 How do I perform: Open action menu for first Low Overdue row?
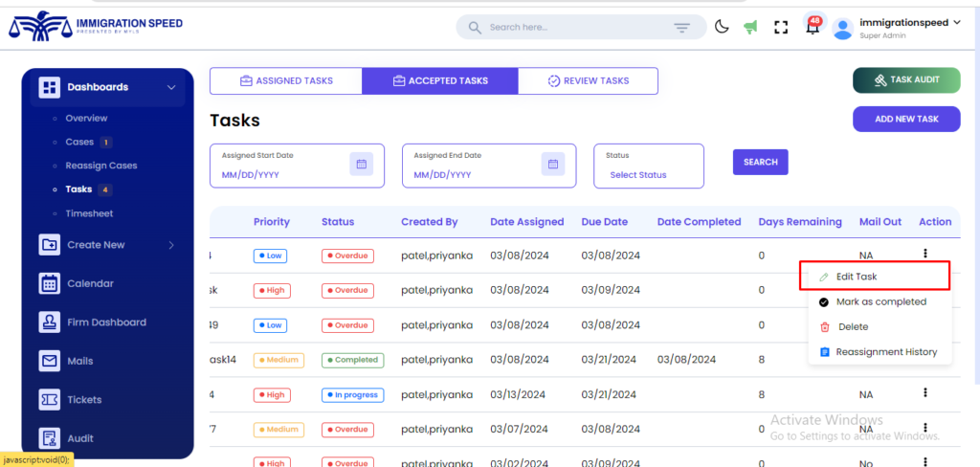[925, 254]
